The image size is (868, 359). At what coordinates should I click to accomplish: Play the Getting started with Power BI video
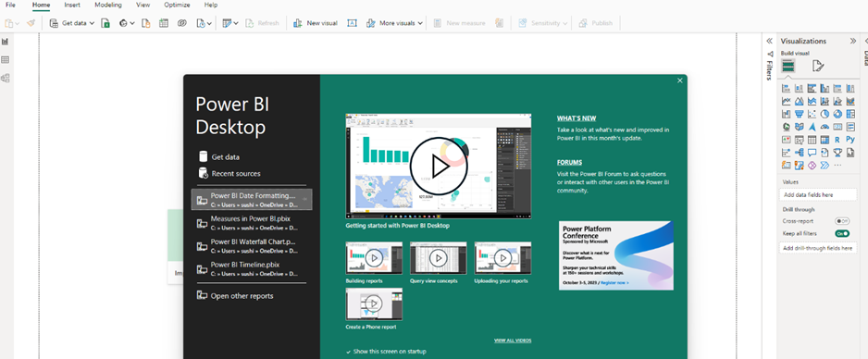439,166
